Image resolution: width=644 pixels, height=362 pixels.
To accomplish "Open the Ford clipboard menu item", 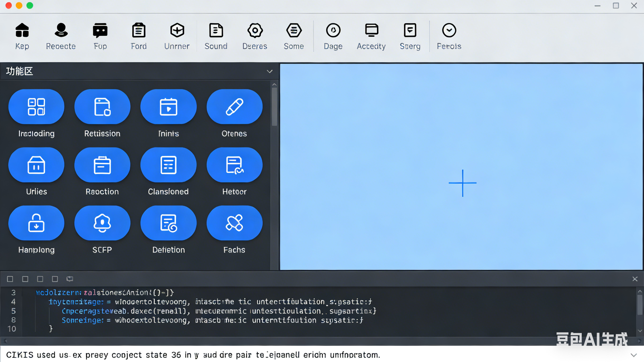I will tap(139, 30).
